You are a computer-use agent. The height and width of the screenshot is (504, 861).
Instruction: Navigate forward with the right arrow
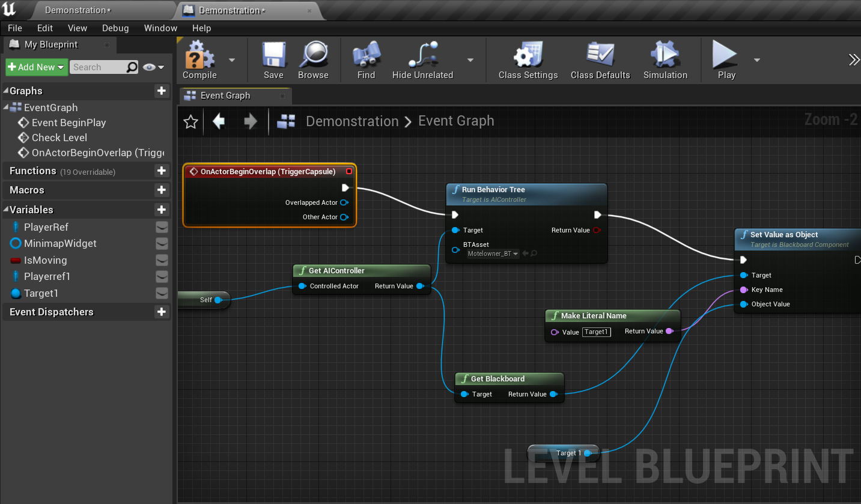[x=251, y=121]
